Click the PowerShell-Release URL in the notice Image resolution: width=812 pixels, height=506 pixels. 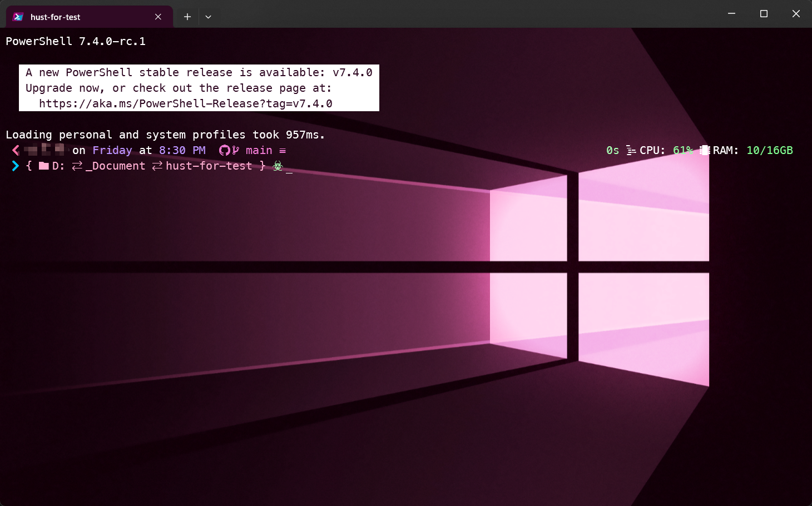pos(186,103)
